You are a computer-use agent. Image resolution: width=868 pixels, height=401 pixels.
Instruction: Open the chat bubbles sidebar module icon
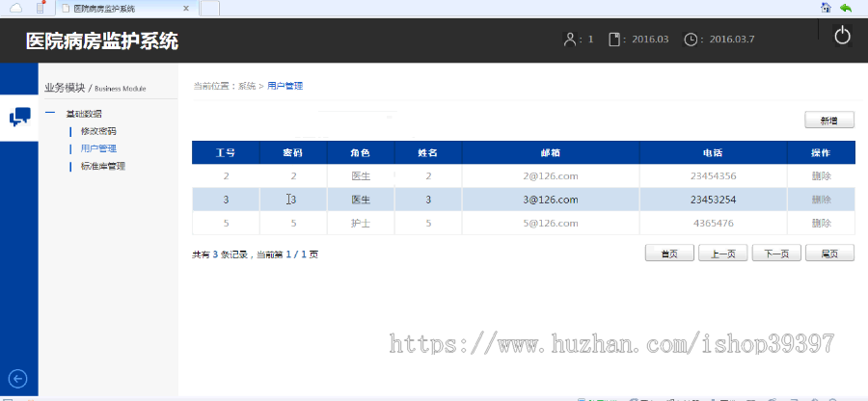[x=19, y=118]
